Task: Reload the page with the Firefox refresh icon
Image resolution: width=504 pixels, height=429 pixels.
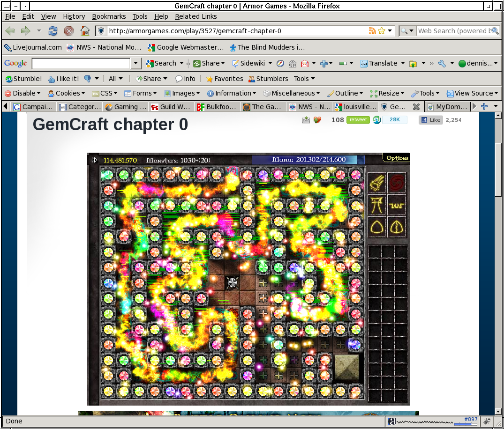Action: coord(53,31)
